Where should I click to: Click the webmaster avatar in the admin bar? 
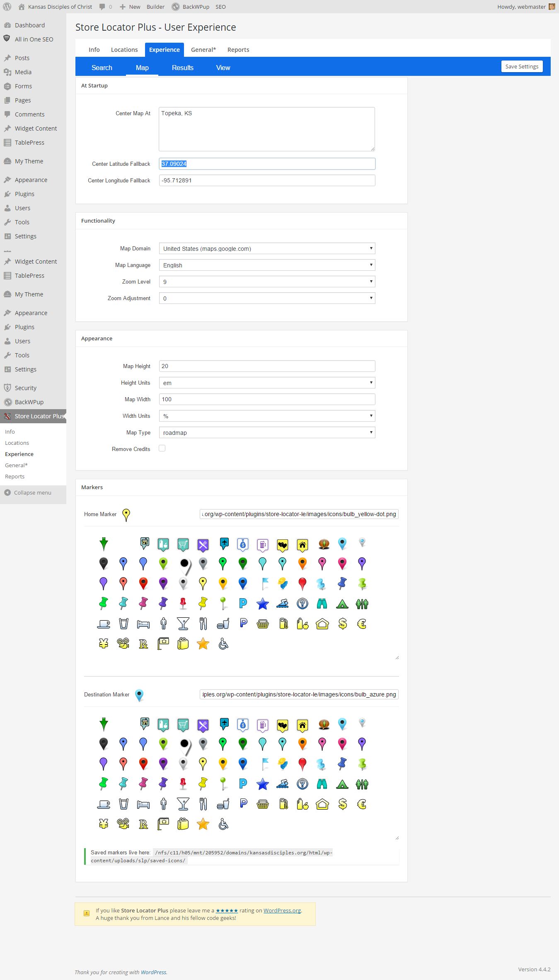click(x=552, y=7)
